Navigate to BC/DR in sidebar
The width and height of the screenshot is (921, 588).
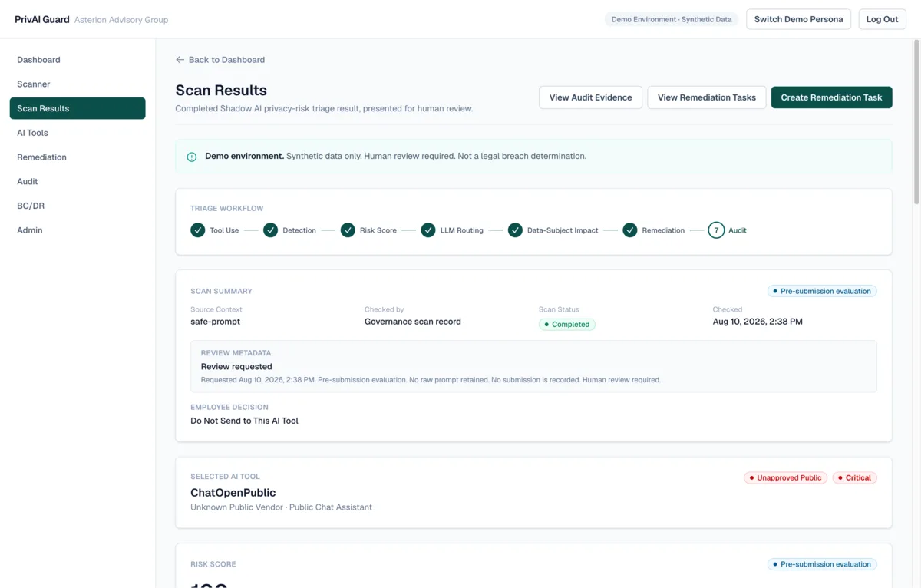pos(78,206)
